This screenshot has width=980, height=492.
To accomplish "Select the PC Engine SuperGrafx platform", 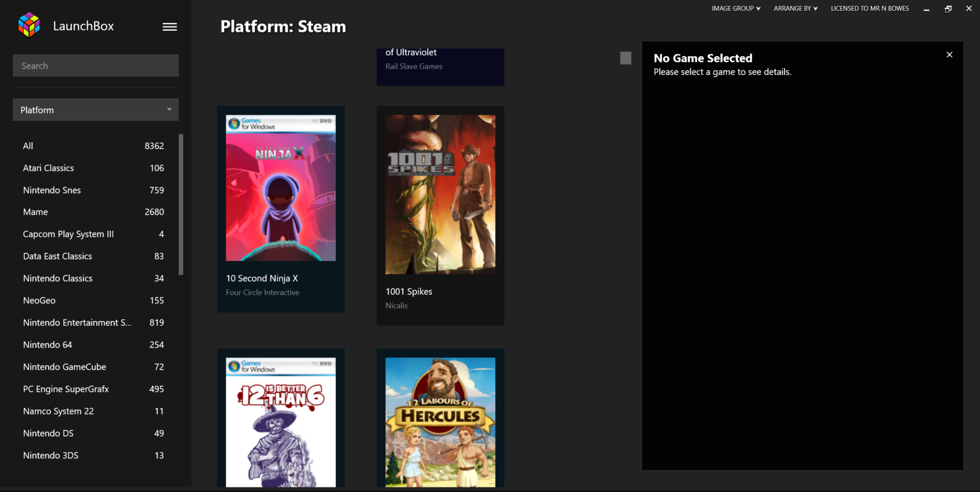I will (93, 389).
